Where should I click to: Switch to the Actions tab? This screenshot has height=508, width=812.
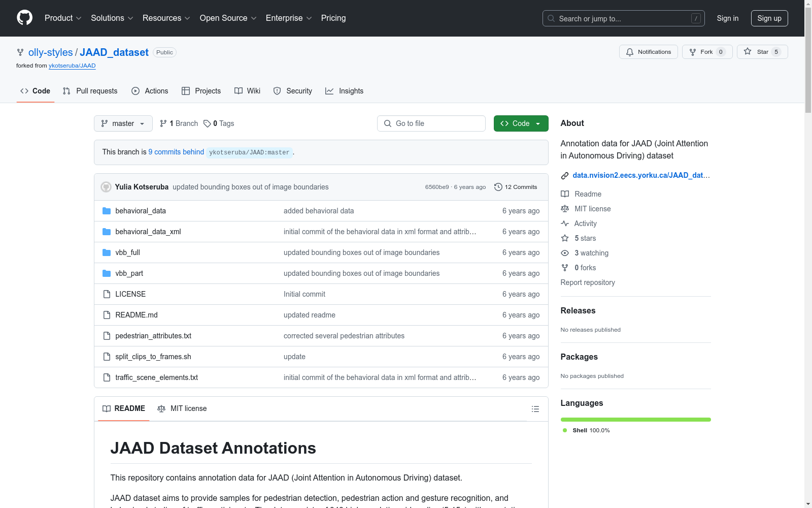point(150,91)
